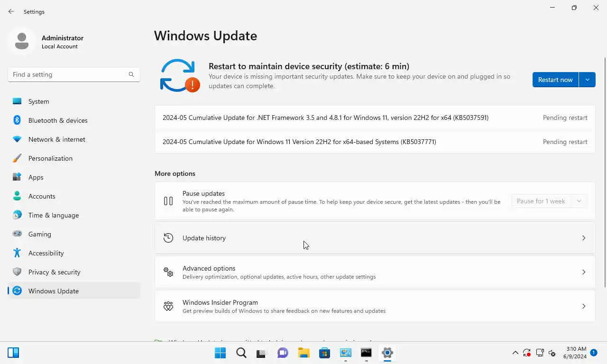Open Microsoft Store from the taskbar
The width and height of the screenshot is (607, 364).
(x=324, y=353)
